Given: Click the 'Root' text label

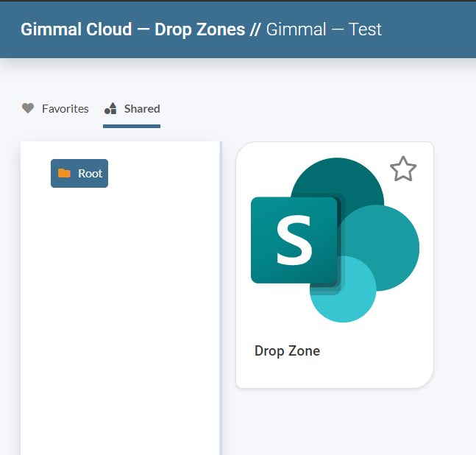Looking at the screenshot, I should 90,174.
